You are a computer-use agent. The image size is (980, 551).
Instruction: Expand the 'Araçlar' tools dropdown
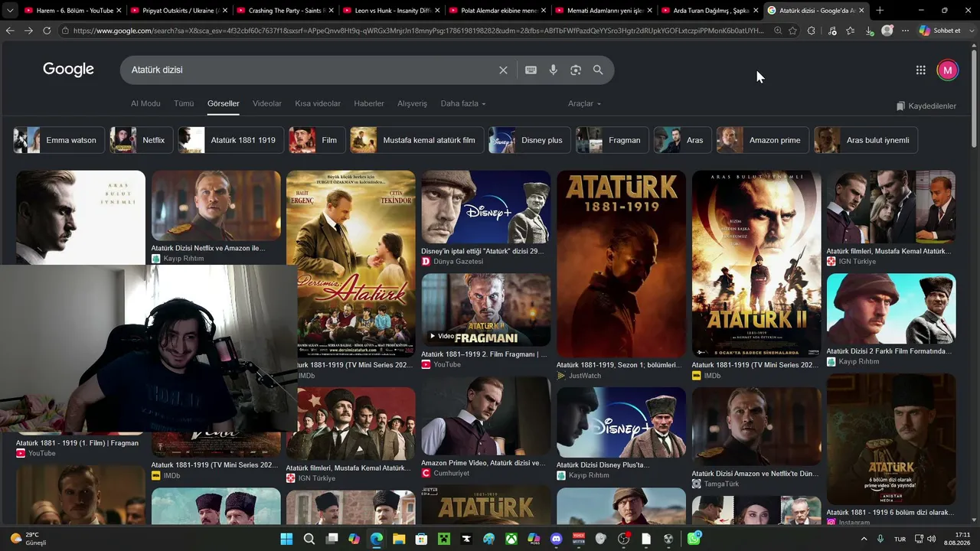click(584, 103)
